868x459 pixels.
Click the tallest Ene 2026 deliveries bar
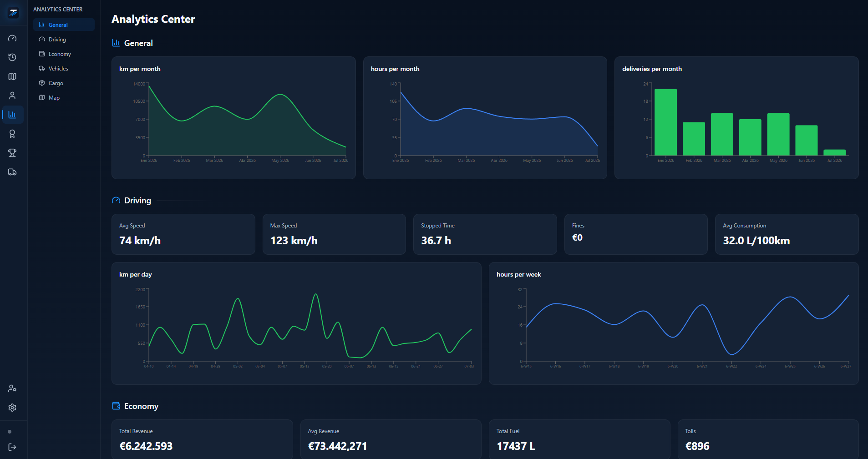click(x=665, y=122)
